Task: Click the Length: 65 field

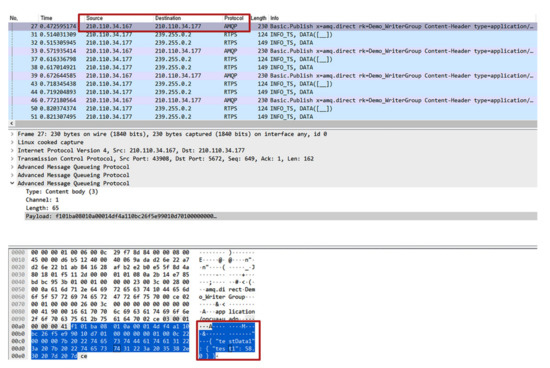Action: [x=42, y=208]
